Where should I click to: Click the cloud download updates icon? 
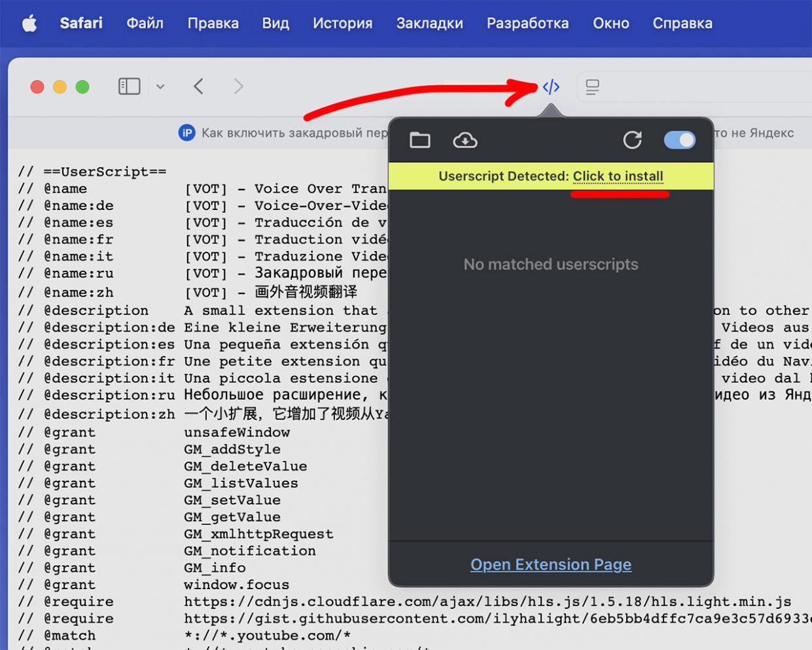[x=465, y=140]
